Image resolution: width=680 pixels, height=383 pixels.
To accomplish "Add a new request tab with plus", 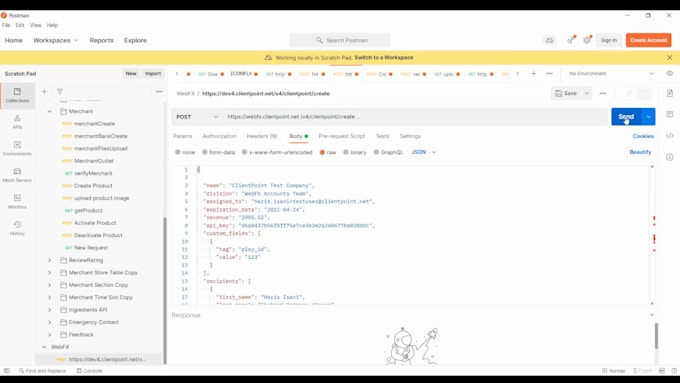I will [x=533, y=74].
